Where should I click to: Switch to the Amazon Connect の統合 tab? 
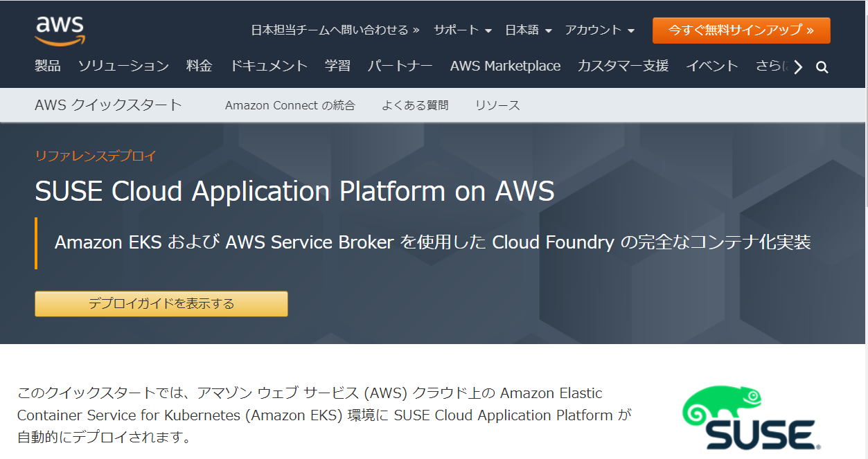(x=290, y=105)
